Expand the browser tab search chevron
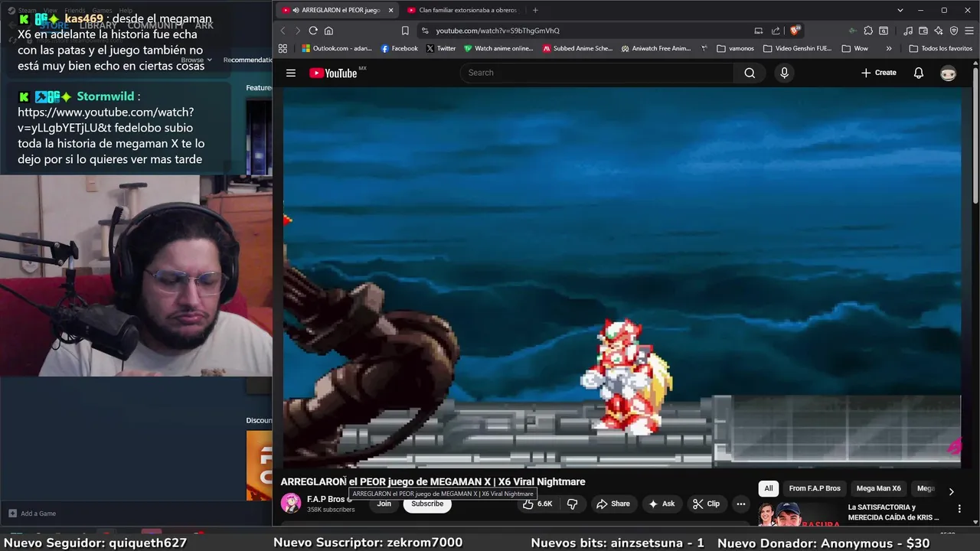The image size is (980, 551). (900, 10)
